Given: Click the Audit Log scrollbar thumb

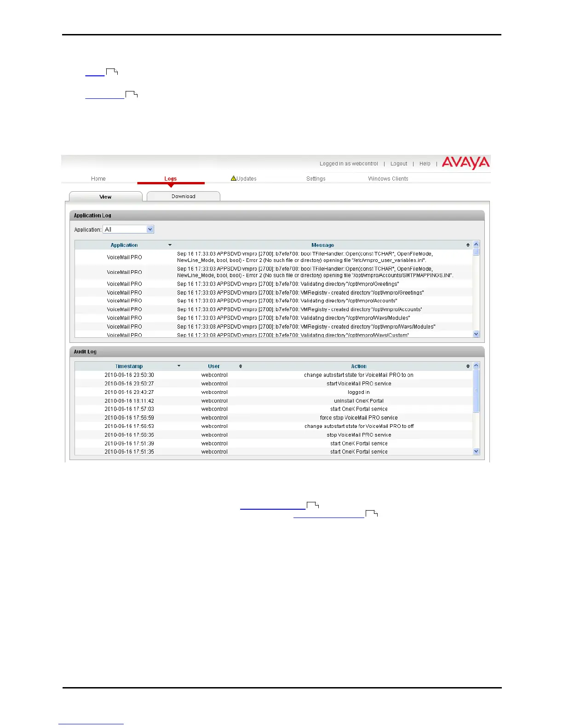Looking at the screenshot, I should click(476, 391).
